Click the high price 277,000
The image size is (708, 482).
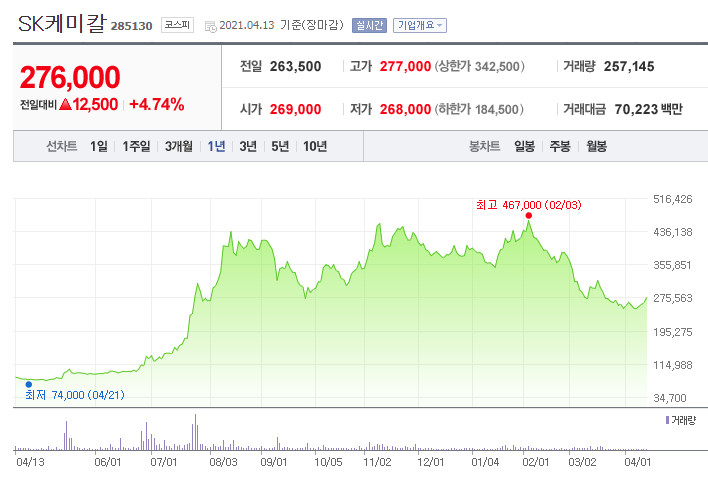point(405,66)
